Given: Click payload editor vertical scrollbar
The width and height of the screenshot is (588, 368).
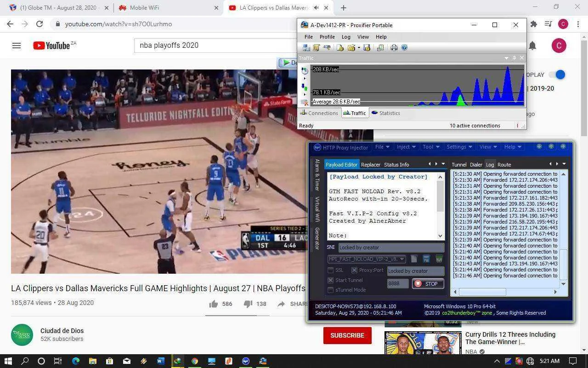Looking at the screenshot, I should tap(440, 206).
